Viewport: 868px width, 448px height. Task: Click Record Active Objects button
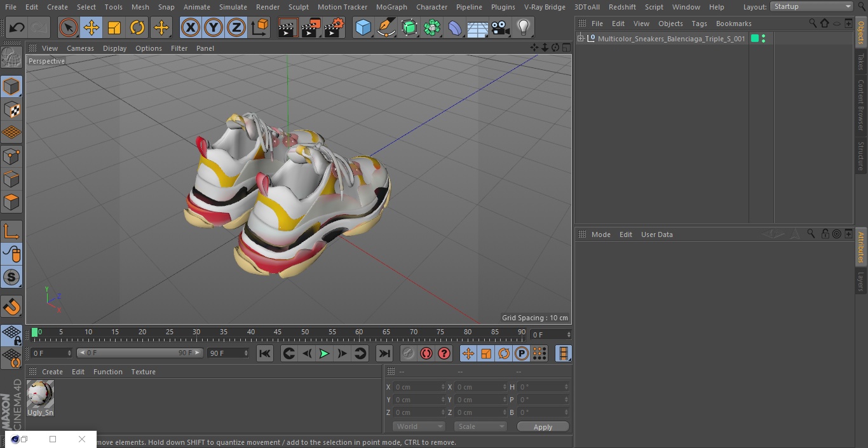pyautogui.click(x=409, y=353)
